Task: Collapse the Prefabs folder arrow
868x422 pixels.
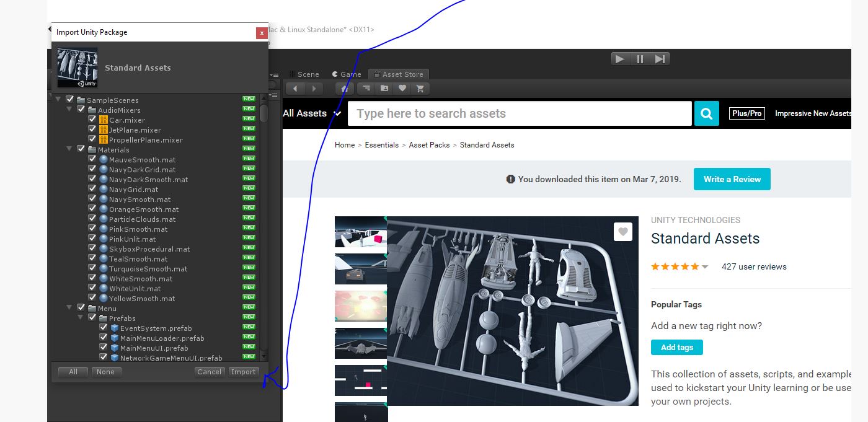Action: tap(81, 318)
